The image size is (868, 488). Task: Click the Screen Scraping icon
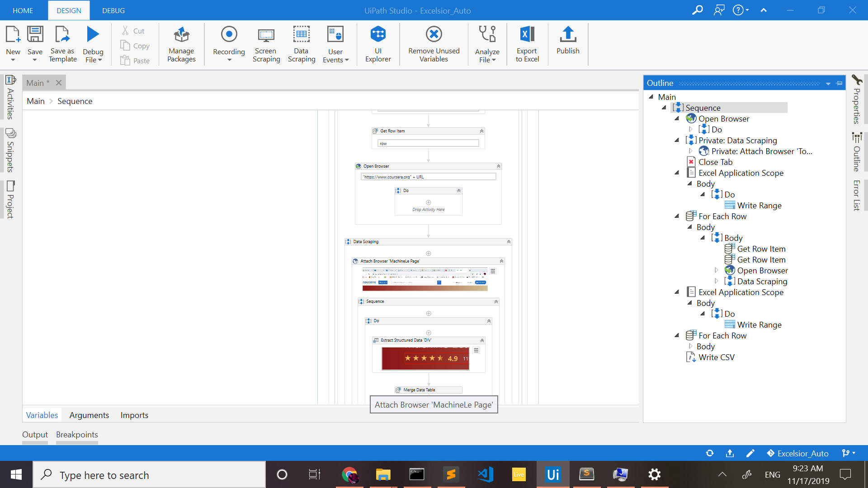[266, 35]
